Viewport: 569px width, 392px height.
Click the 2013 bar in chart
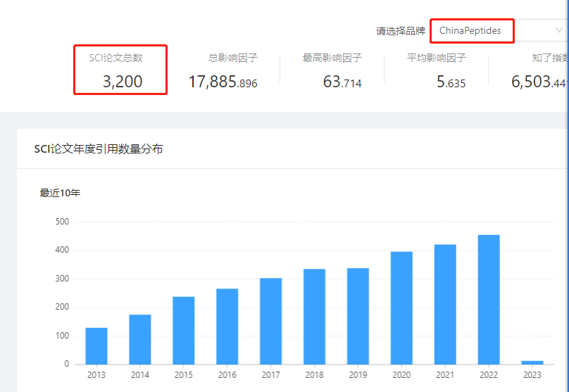tap(96, 346)
